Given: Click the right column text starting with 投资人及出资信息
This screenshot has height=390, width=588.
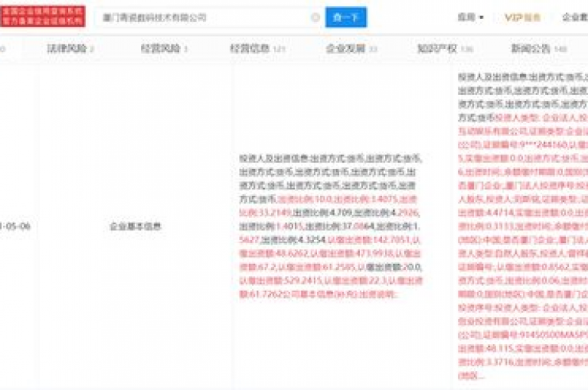Looking at the screenshot, I should [523, 226].
